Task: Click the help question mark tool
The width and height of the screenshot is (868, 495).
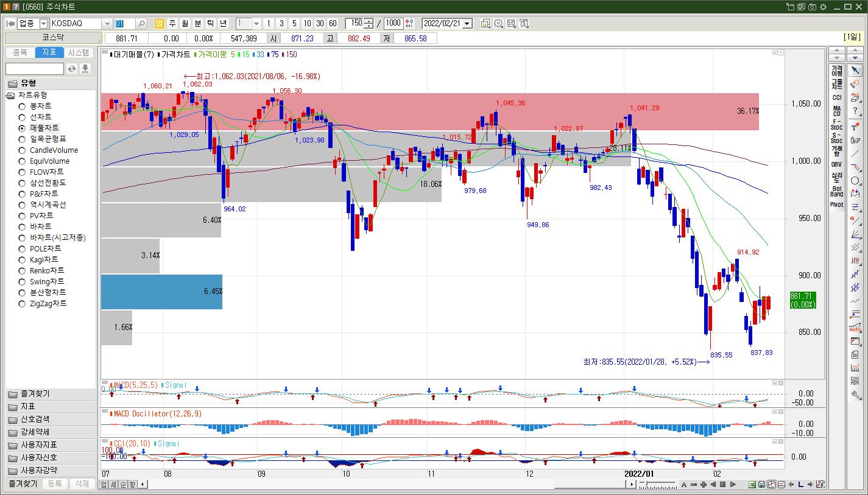Action: click(855, 112)
